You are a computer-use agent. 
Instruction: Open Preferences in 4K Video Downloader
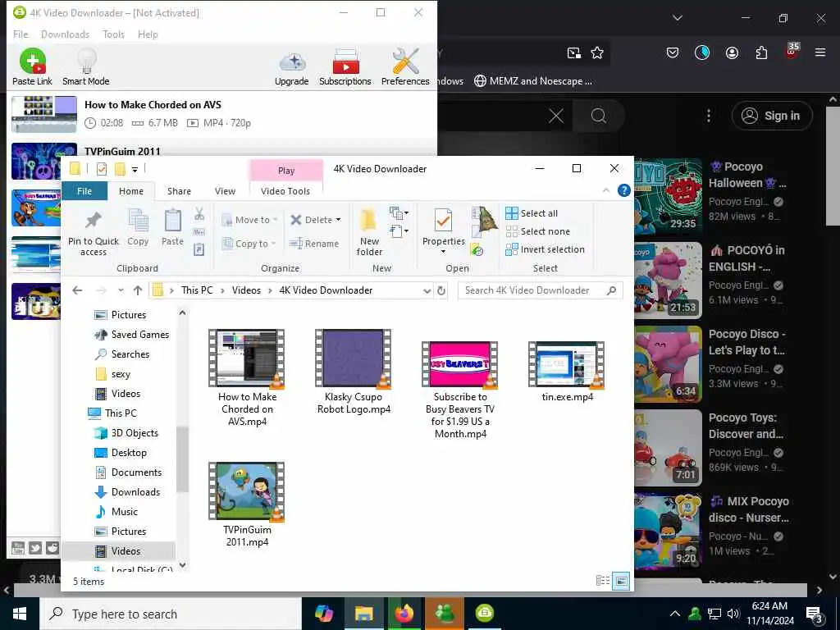405,67
